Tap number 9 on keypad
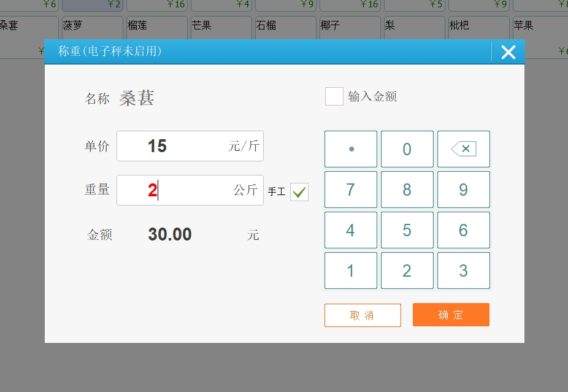 463,190
